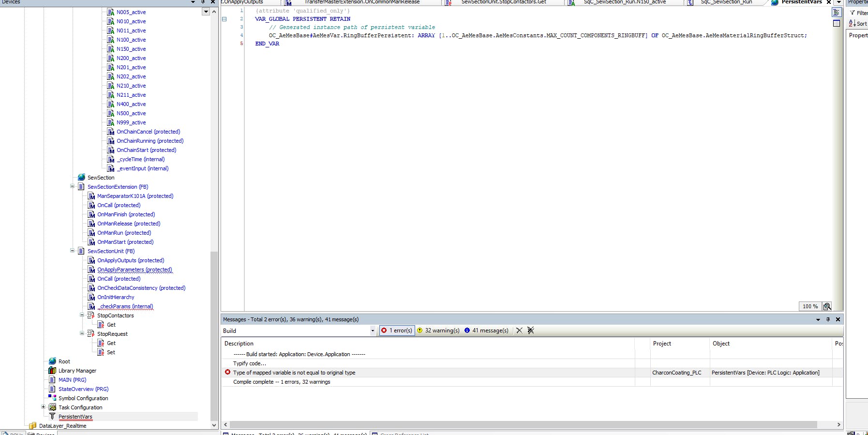Viewport: 868px width, 435px height.
Task: Expand the Task Configuration tree node
Action: 44,407
